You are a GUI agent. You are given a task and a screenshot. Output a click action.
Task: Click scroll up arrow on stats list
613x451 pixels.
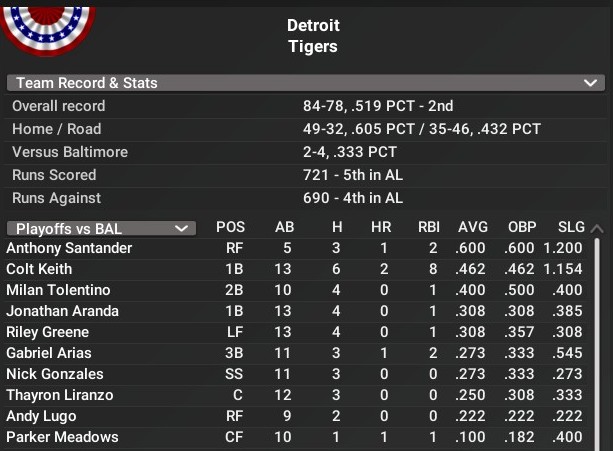(x=598, y=228)
